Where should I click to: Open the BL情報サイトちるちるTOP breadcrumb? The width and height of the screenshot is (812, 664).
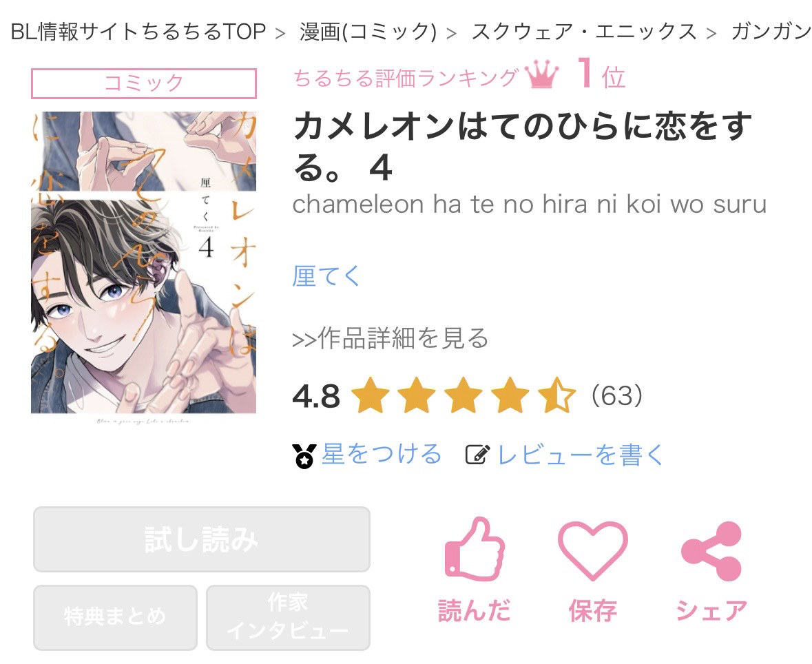coord(138,32)
